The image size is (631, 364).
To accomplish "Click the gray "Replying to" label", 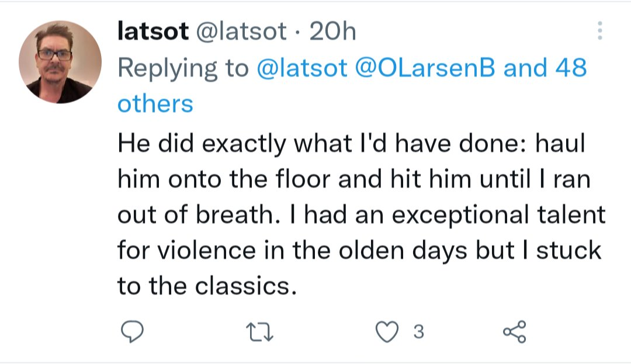I will click(x=183, y=68).
